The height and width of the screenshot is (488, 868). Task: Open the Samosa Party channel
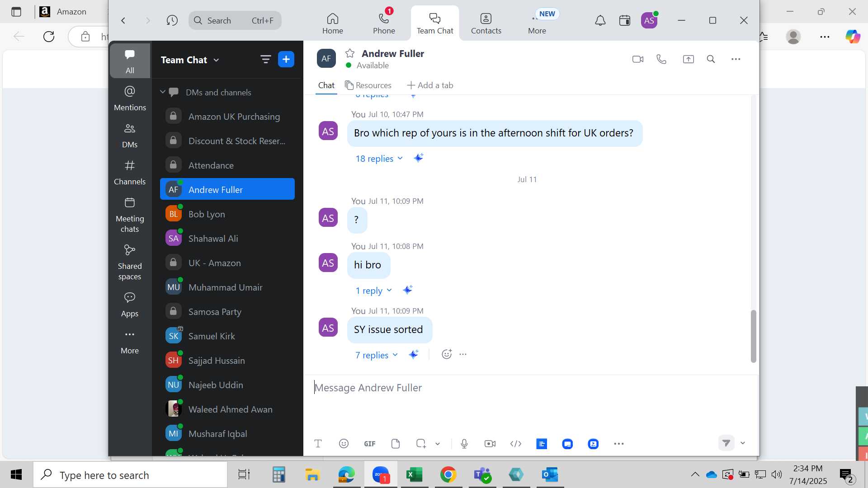pos(227,311)
